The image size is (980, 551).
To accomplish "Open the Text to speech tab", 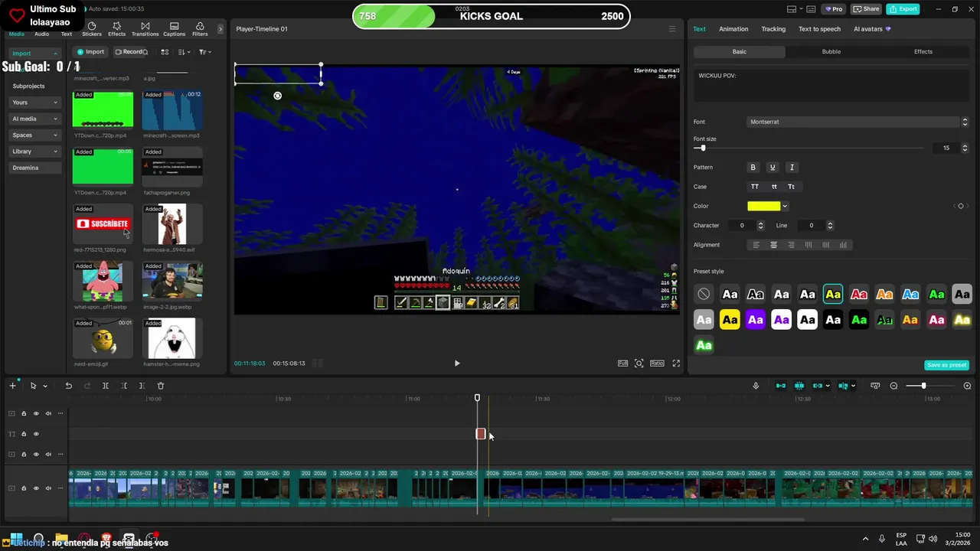I will point(819,29).
